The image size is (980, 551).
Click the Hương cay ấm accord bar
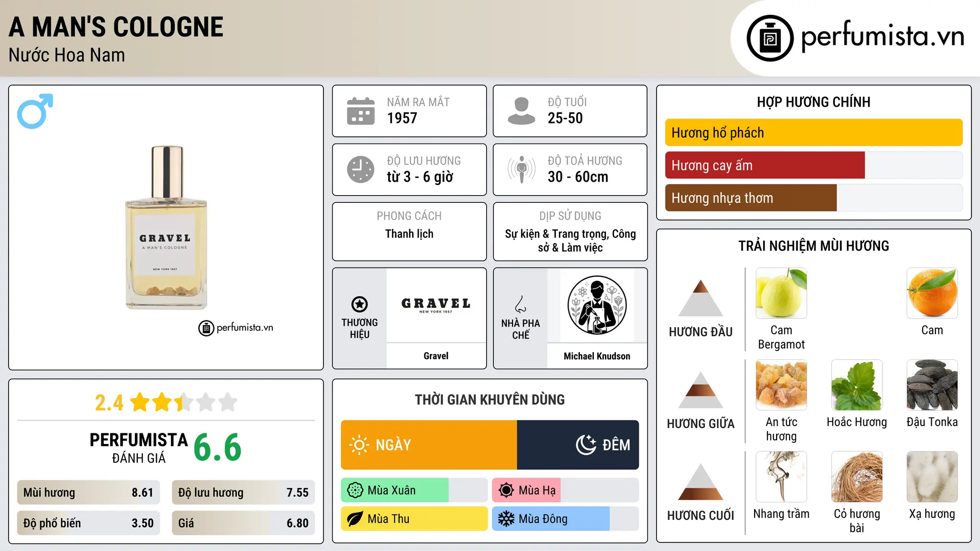click(813, 165)
